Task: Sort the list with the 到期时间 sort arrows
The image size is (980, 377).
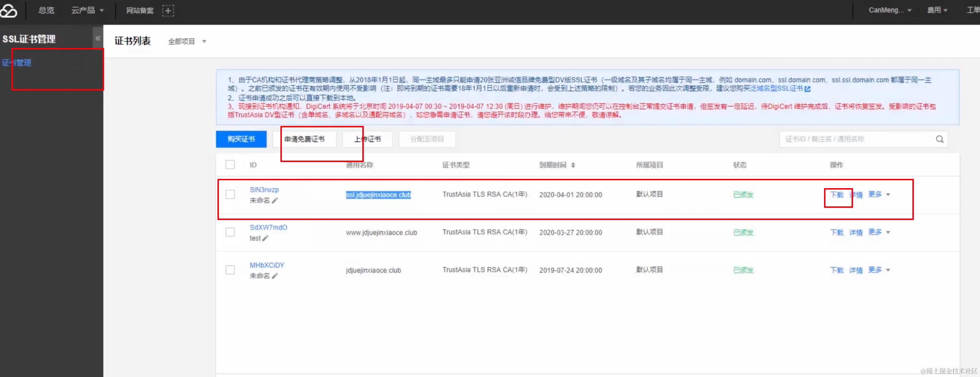Action: (573, 165)
